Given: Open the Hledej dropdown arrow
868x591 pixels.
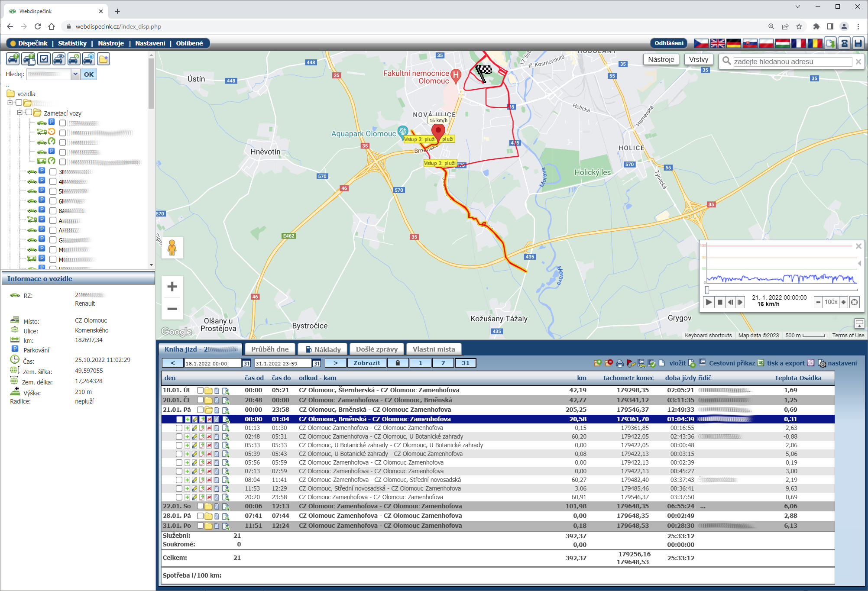Looking at the screenshot, I should pos(75,74).
